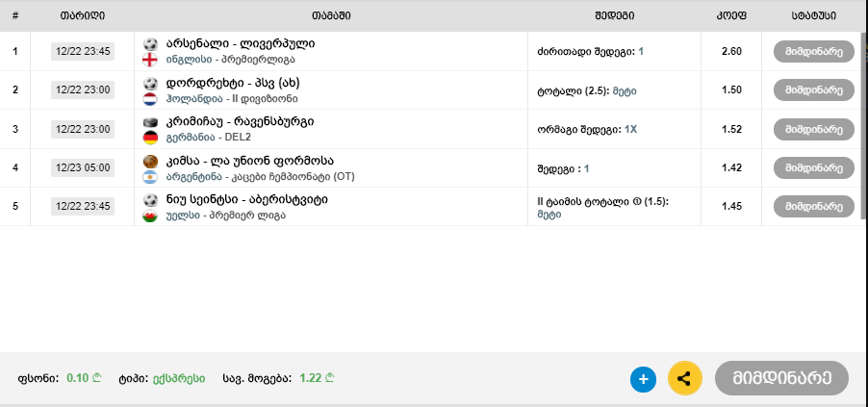Click soccer ball icon for არსენალი - ლივერპული
This screenshot has height=407, width=868.
[150, 44]
